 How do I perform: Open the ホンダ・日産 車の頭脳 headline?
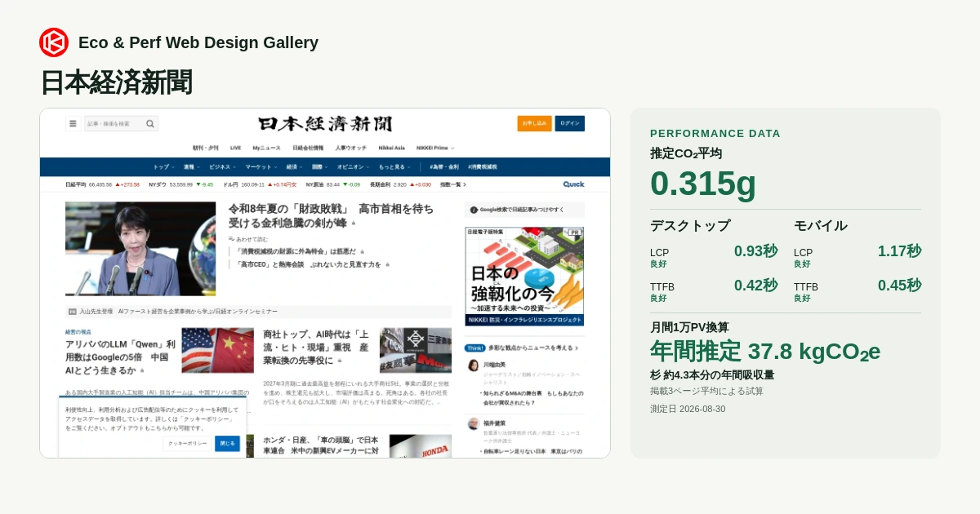[x=321, y=445]
